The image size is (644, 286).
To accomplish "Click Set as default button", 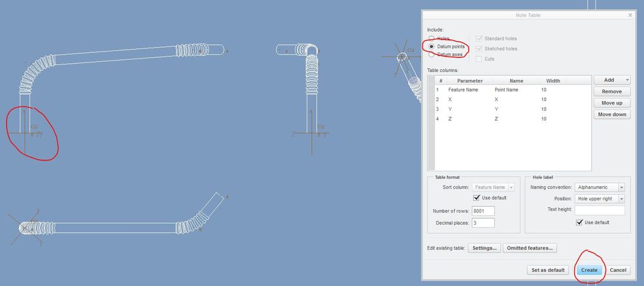I will tap(548, 270).
